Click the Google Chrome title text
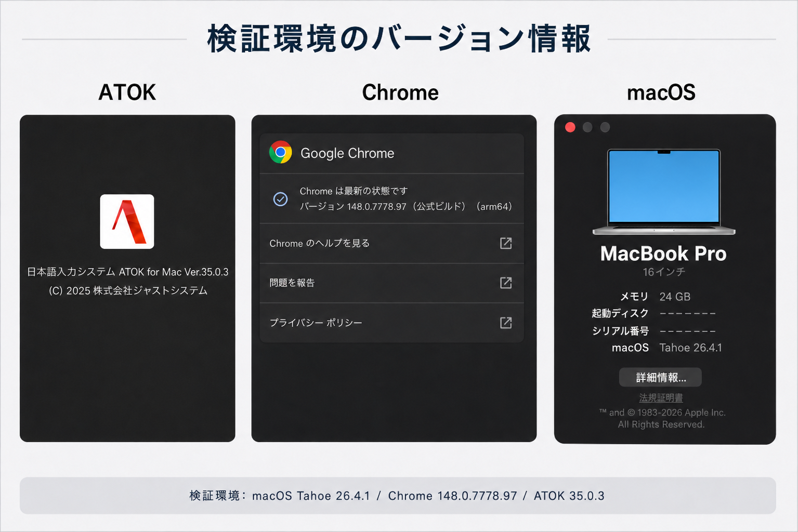Viewport: 798px width, 532px height. click(x=347, y=153)
